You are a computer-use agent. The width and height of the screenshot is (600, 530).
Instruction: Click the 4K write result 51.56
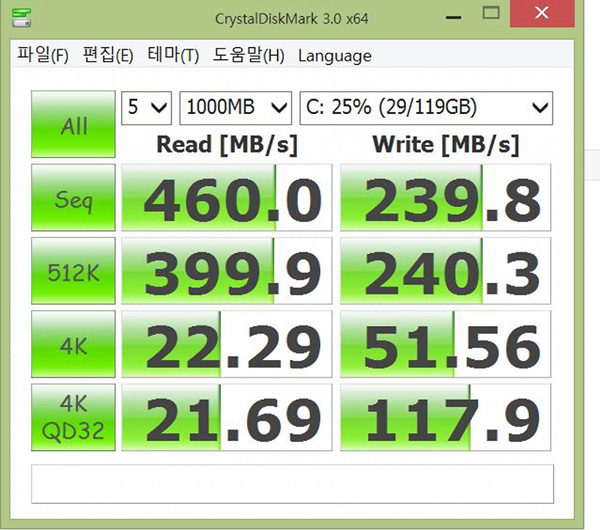point(446,344)
